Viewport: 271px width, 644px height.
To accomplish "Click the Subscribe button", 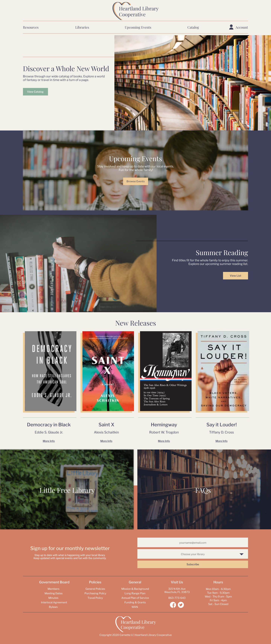I will coord(193,564).
